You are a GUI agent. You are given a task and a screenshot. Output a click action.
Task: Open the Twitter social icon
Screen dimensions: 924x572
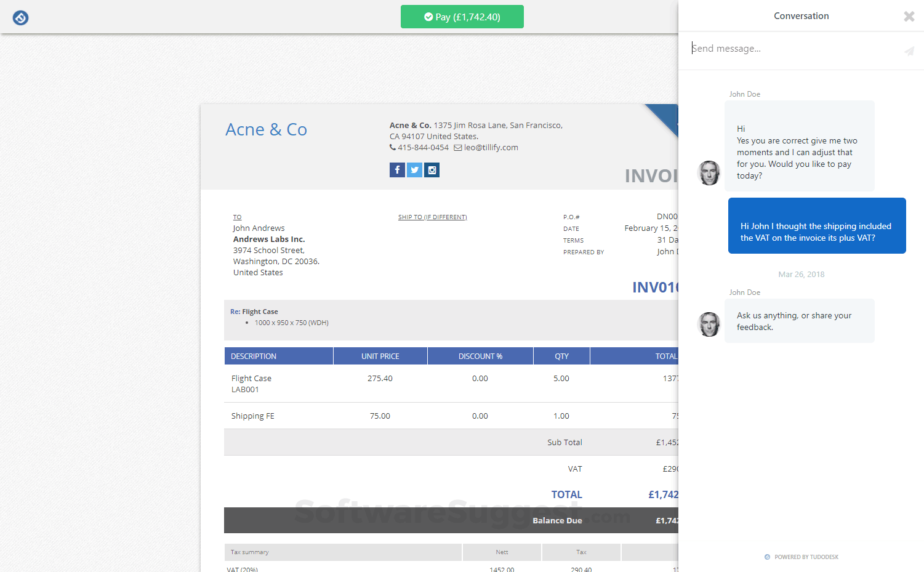[x=415, y=170]
